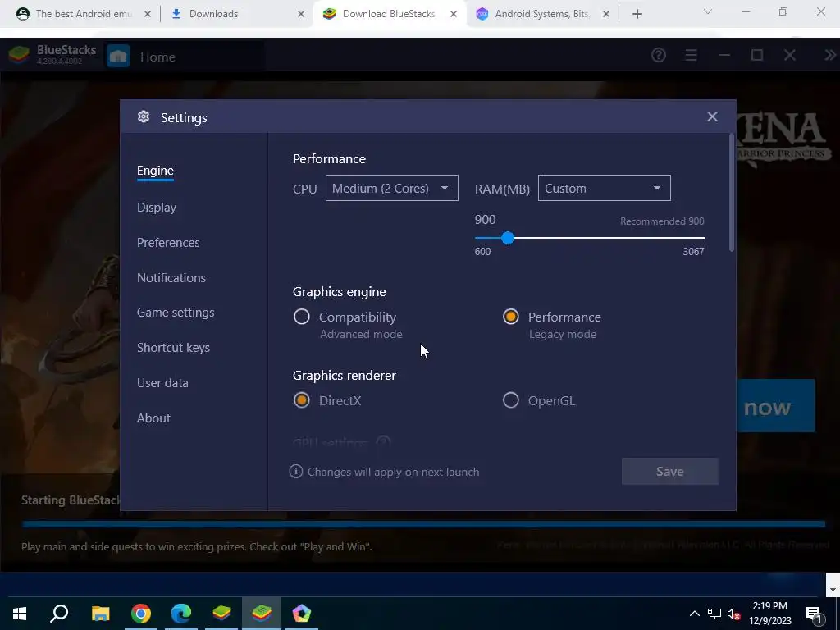Click 'Recommended 900' label
This screenshot has height=630, width=840.
(x=662, y=221)
